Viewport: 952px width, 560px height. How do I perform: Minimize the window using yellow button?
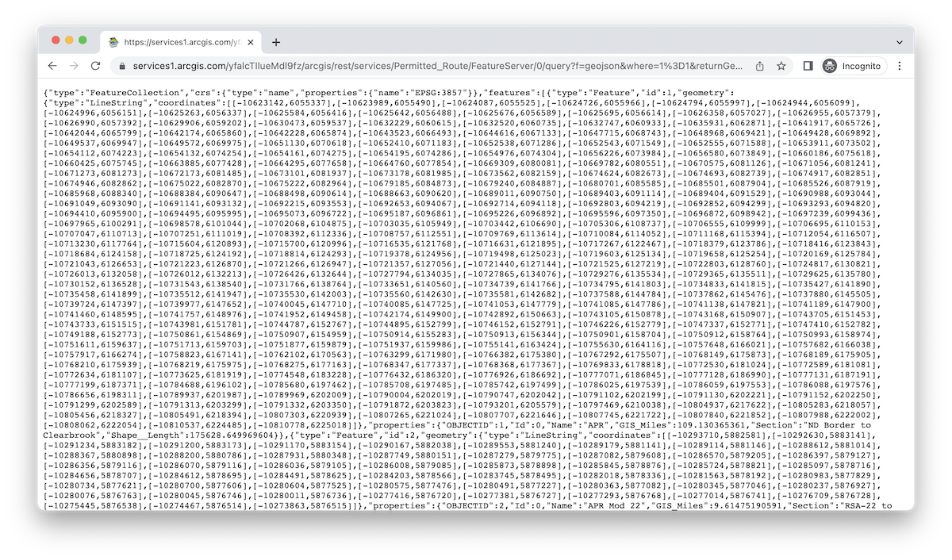click(x=71, y=40)
